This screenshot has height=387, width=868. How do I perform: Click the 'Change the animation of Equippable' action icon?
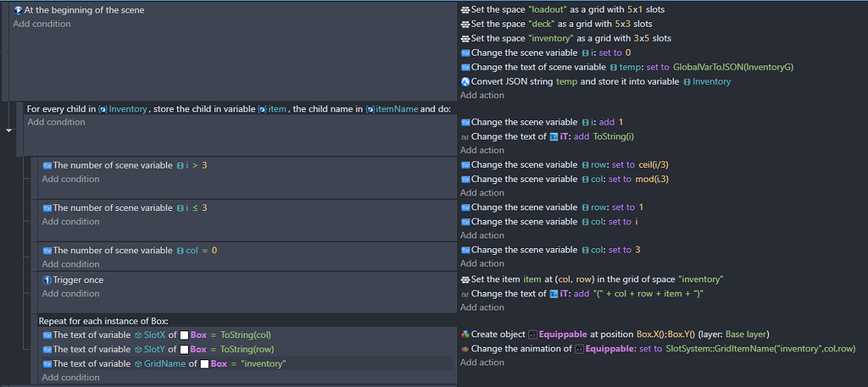465,349
